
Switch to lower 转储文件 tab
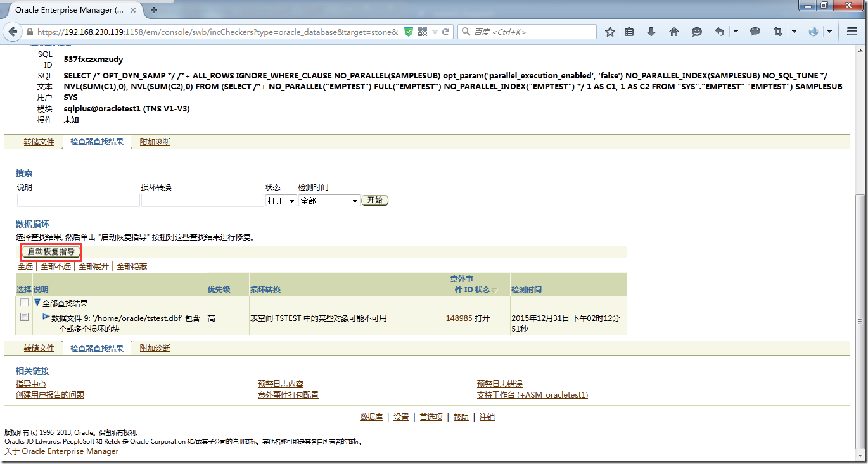(x=39, y=348)
